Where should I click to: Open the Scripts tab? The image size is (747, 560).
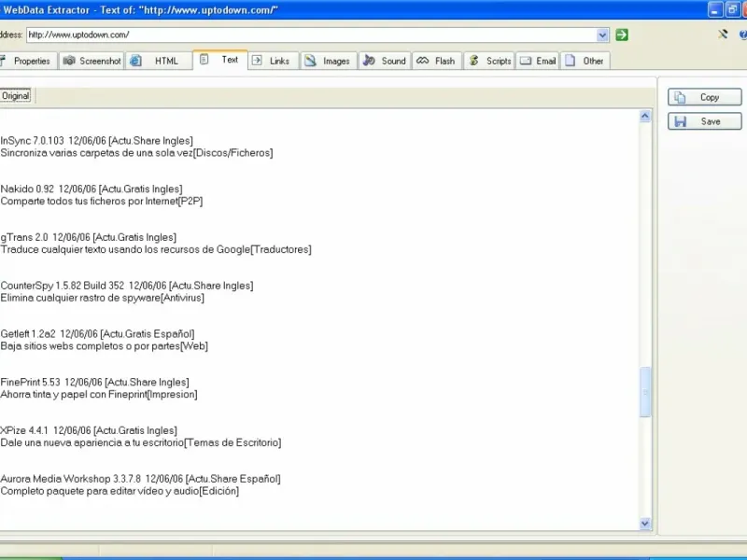(x=489, y=61)
